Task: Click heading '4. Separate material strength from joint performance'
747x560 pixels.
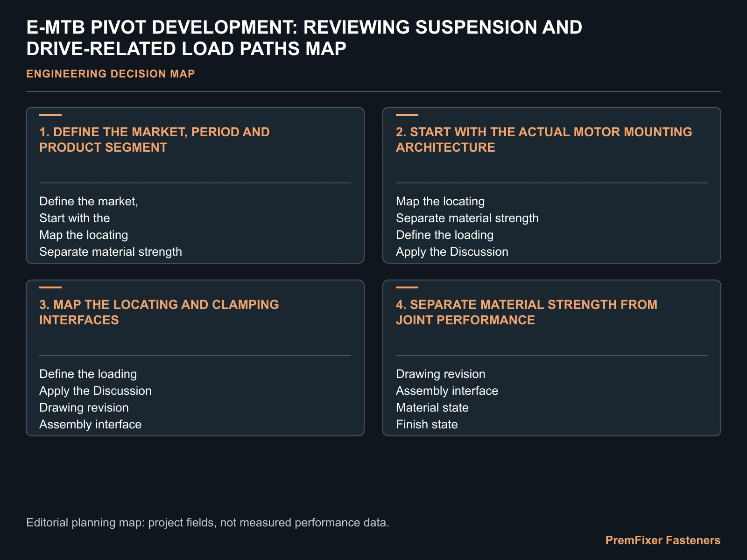Action: pos(527,312)
